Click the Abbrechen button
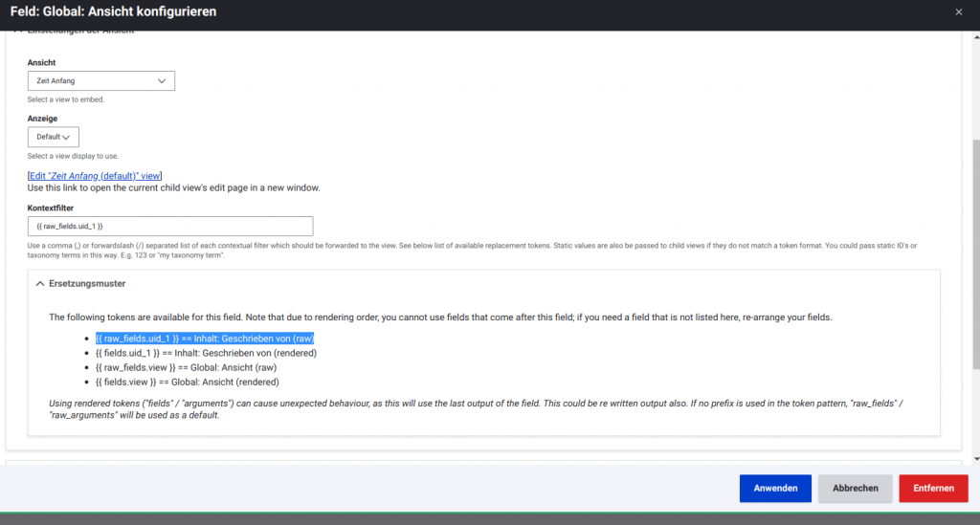This screenshot has width=980, height=525. [x=855, y=488]
